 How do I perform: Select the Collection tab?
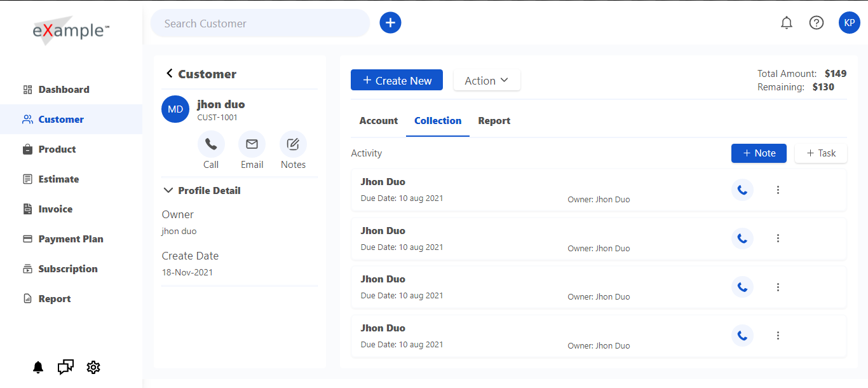[438, 121]
